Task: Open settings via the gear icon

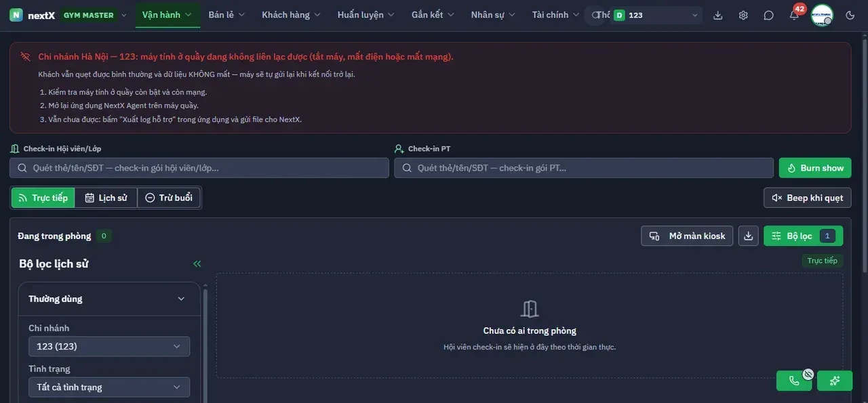Action: 743,15
